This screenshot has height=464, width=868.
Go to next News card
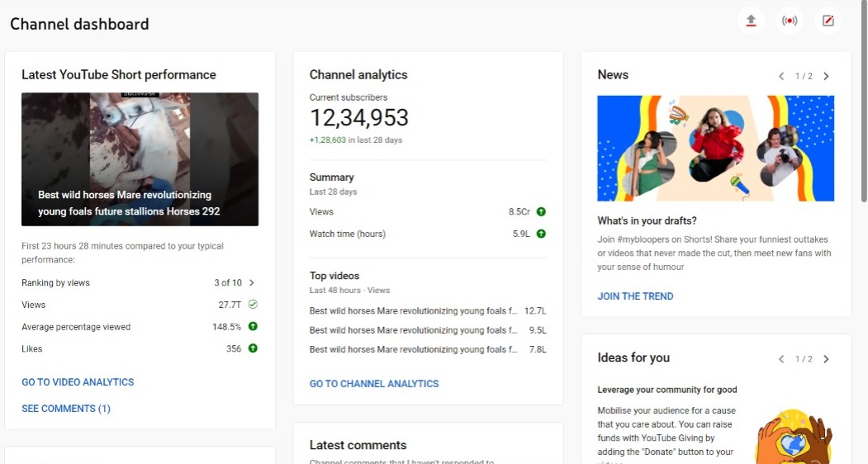(826, 77)
